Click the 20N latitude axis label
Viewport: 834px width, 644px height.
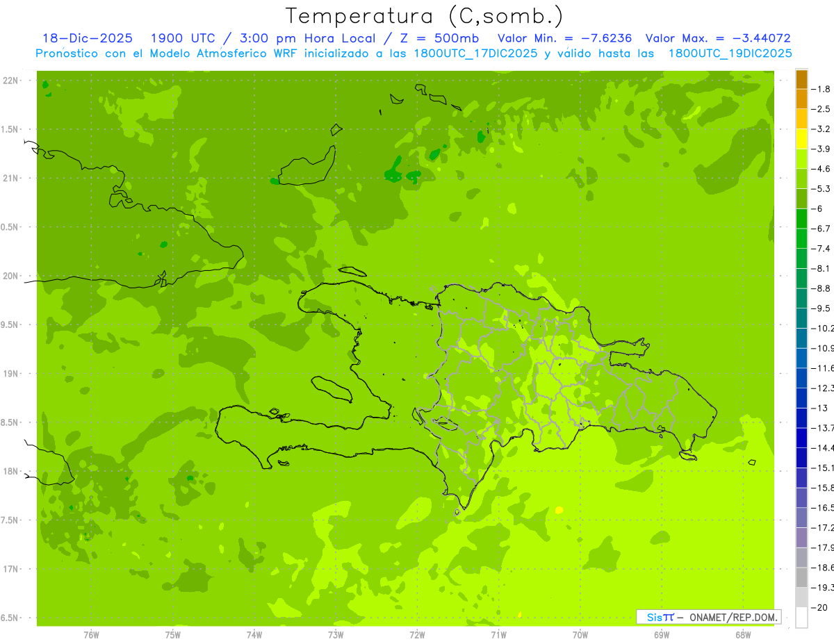coord(10,276)
